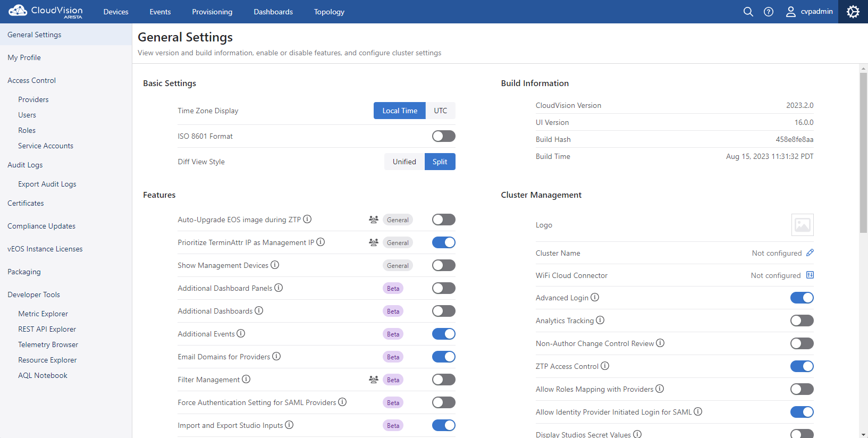Show info for Additional Dashboards
The height and width of the screenshot is (438, 868).
coord(259,310)
